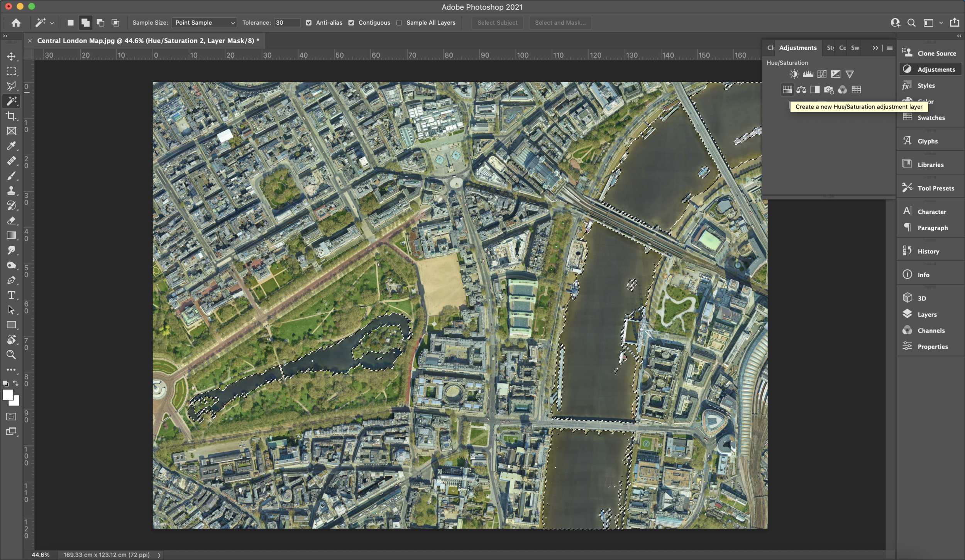Viewport: 965px width, 560px height.
Task: Select the Magic Wand tool in toolbox
Action: [x=11, y=101]
